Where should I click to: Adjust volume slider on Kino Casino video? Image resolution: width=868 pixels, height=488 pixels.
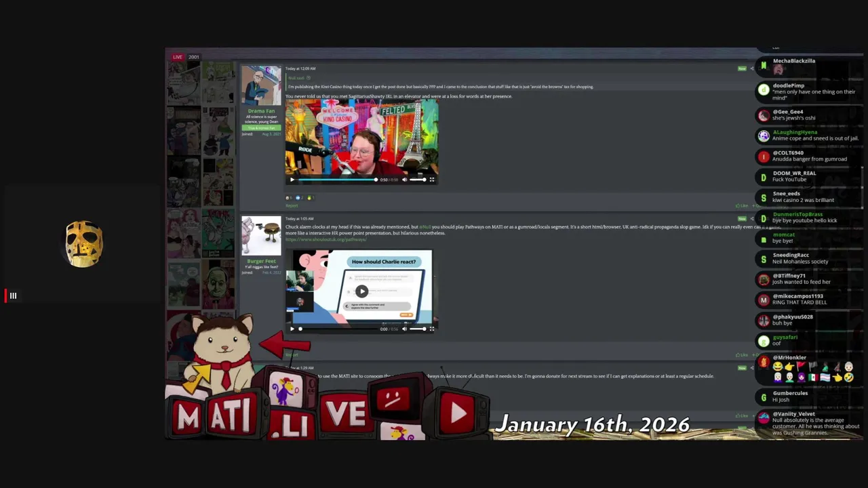coord(418,180)
